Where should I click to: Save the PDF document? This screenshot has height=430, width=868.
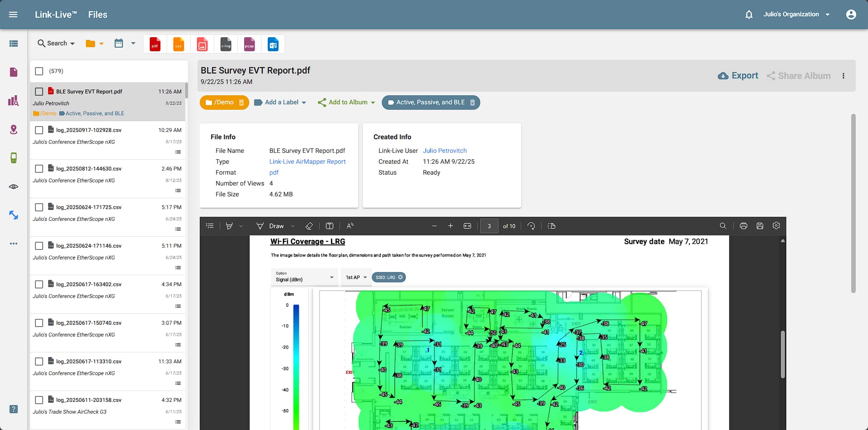[760, 225]
